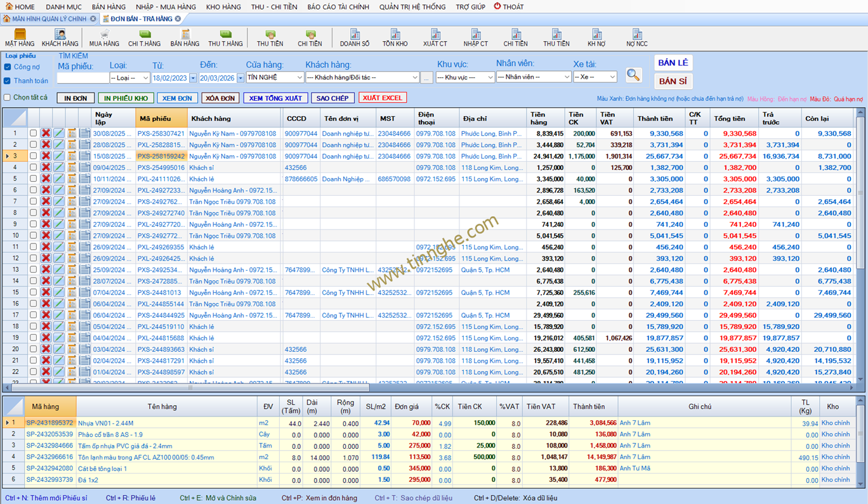Click the XUẤT EXCEL button
Screen dimensions: 868x504
(383, 98)
